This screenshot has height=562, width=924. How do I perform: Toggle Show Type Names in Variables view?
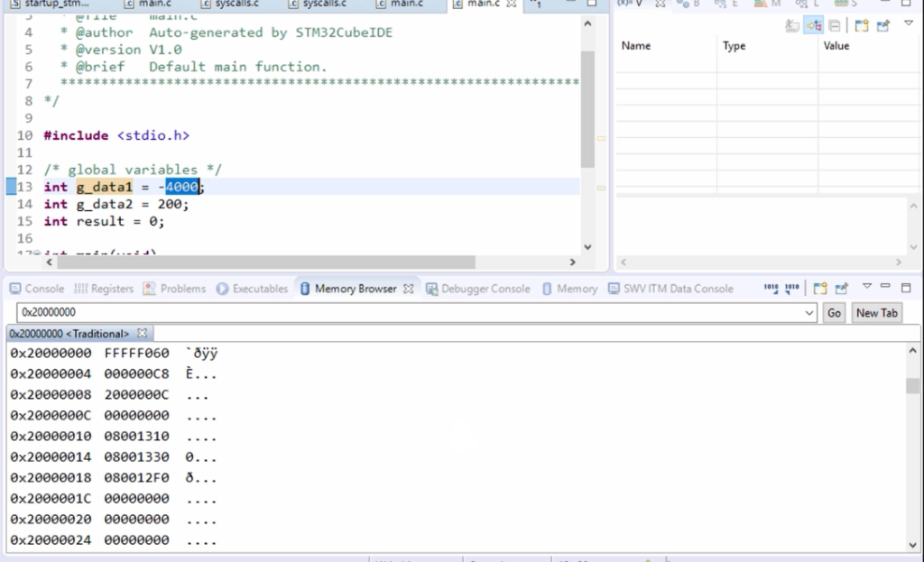[792, 25]
